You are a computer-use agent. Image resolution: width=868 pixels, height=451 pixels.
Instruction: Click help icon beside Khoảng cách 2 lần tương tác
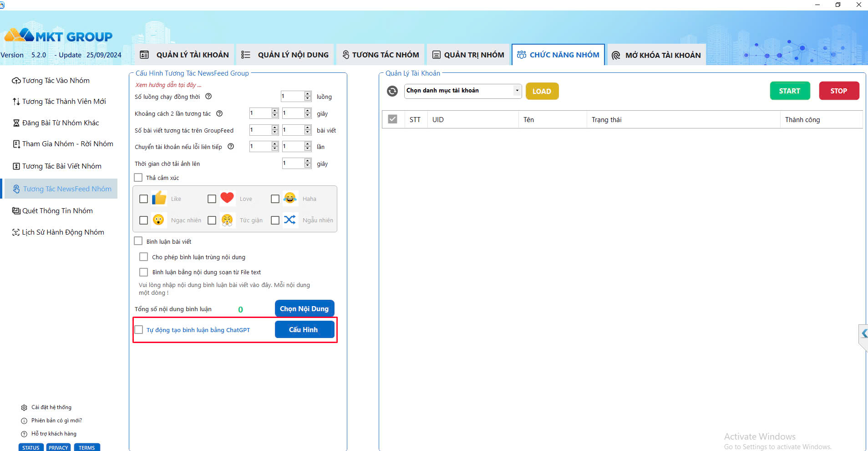pos(219,113)
